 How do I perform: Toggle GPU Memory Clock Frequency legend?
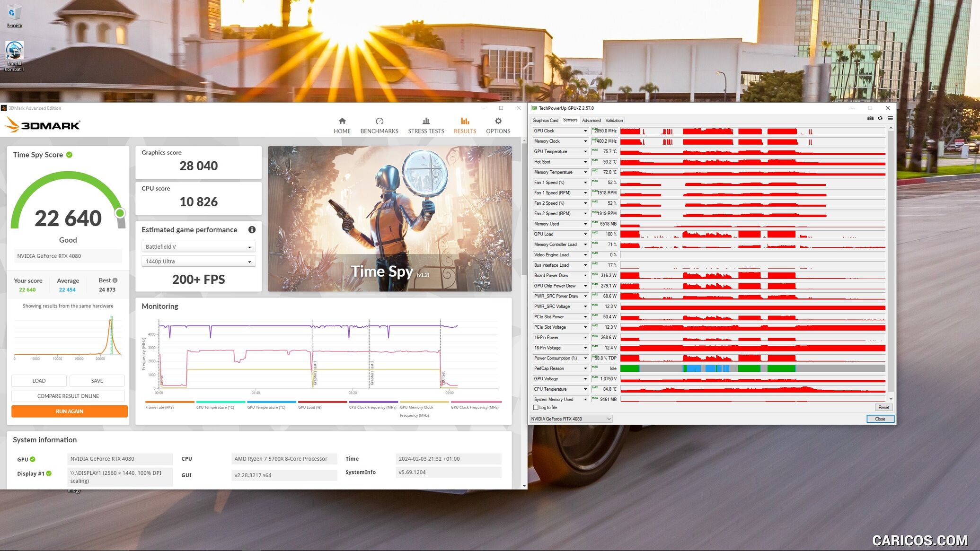(424, 409)
